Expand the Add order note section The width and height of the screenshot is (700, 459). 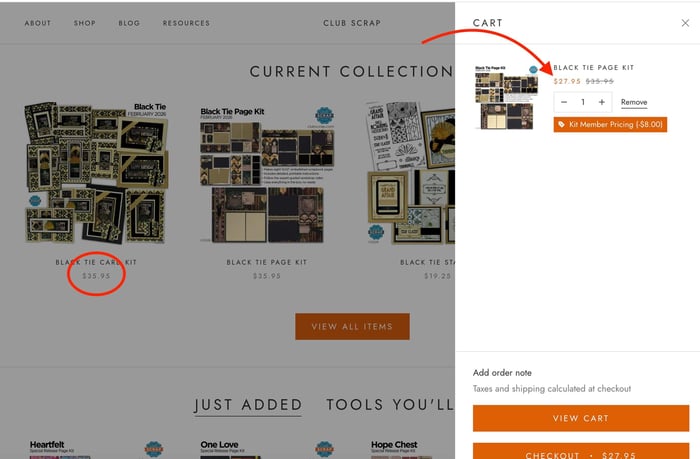[x=502, y=372]
